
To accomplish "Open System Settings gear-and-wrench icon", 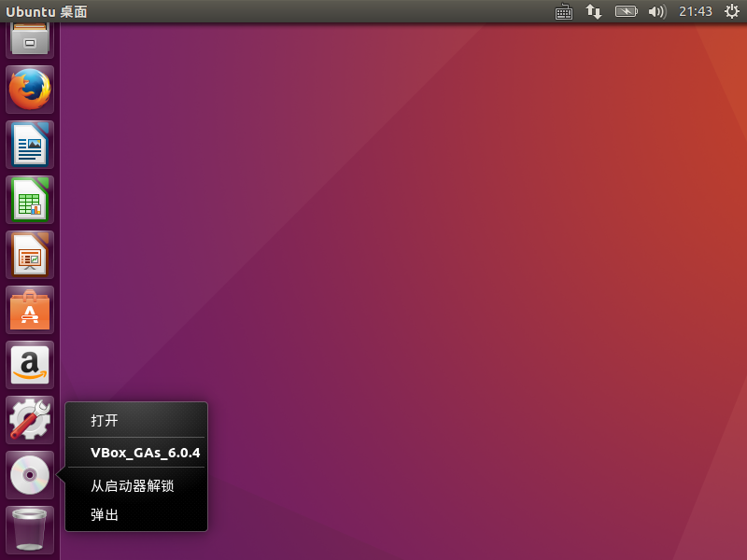I will (x=30, y=419).
